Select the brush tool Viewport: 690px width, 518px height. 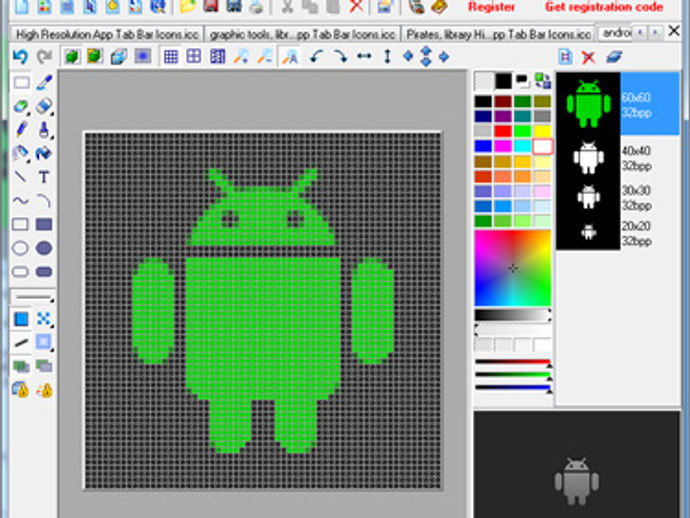point(44,130)
